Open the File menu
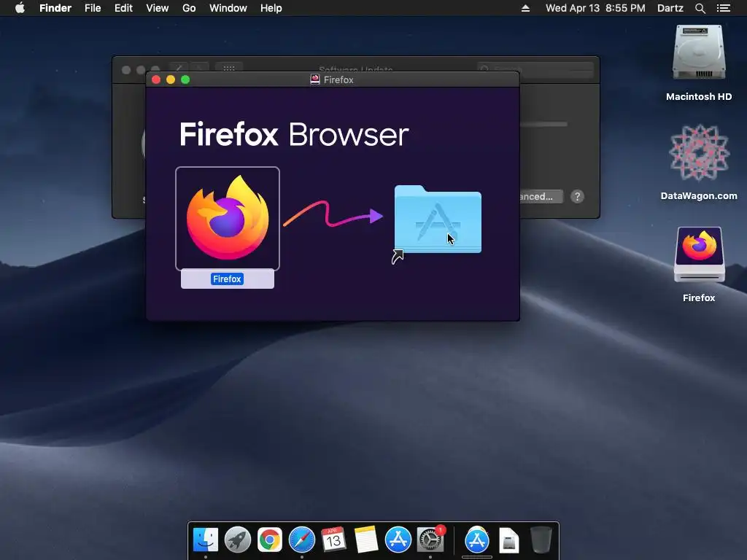This screenshot has height=560, width=747. [93, 8]
